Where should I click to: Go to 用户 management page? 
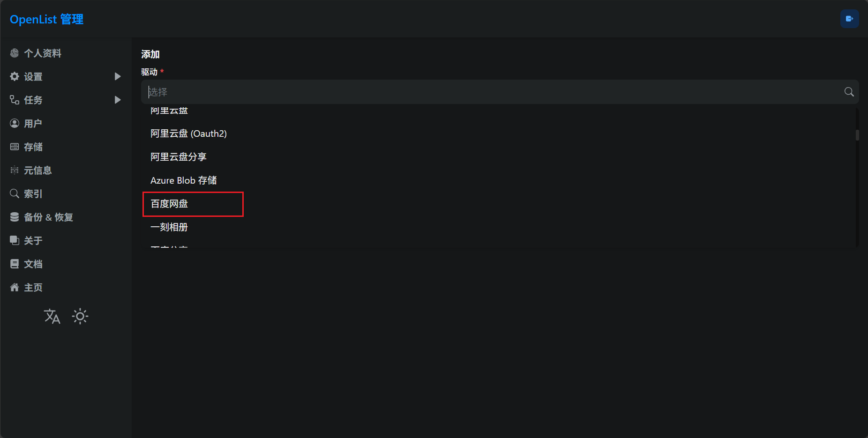pyautogui.click(x=33, y=124)
